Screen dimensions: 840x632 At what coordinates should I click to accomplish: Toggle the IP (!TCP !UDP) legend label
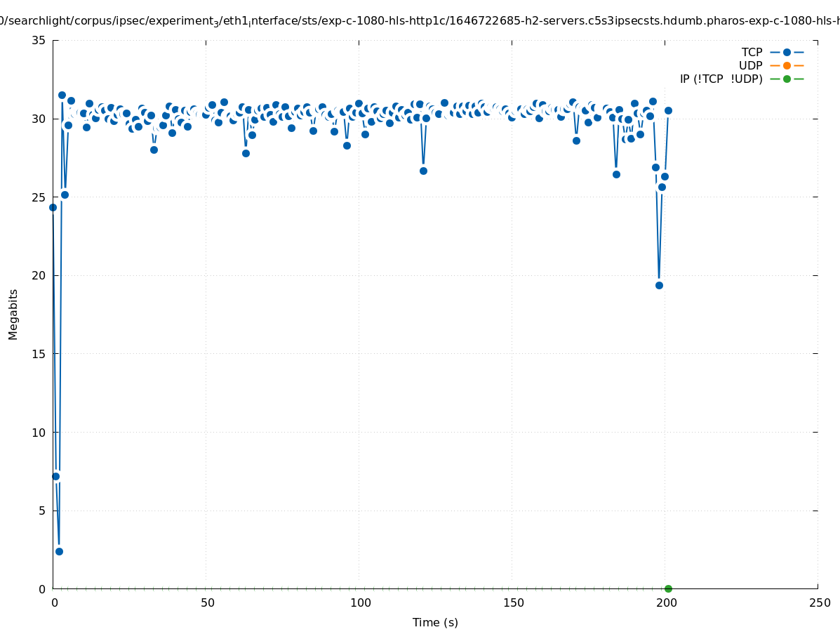721,79
